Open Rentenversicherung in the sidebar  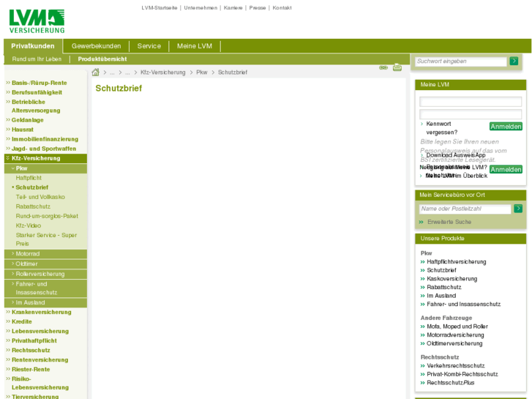click(x=40, y=359)
